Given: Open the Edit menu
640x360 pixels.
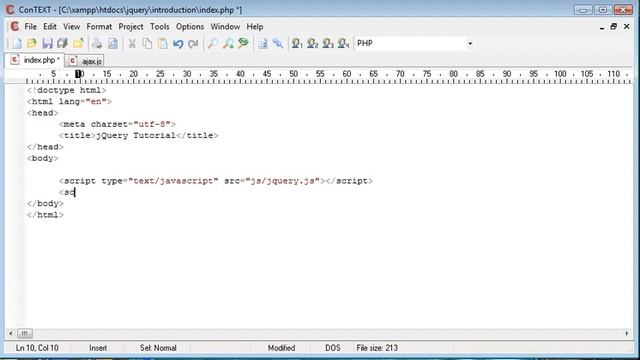Looking at the screenshot, I should [x=50, y=27].
